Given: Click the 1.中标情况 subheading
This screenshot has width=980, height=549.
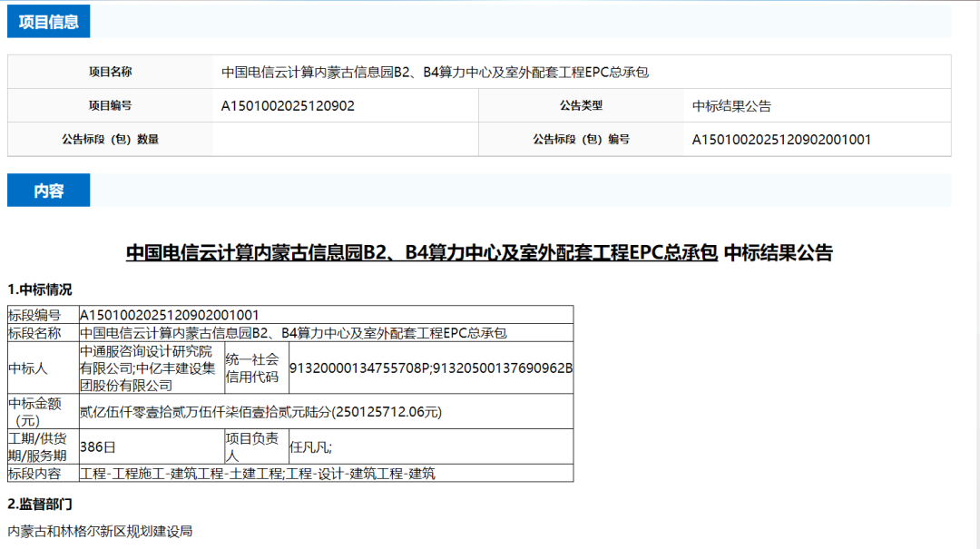Looking at the screenshot, I should (x=39, y=289).
